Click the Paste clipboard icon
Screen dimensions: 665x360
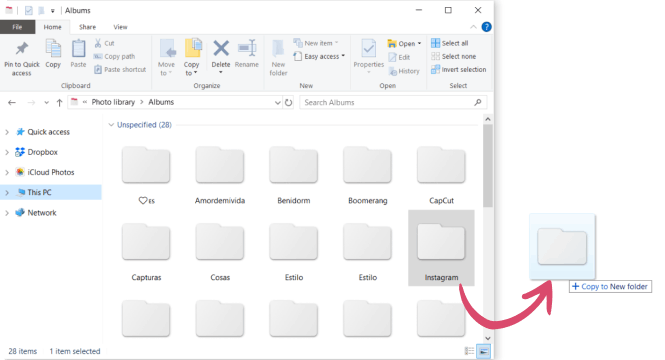(x=78, y=49)
